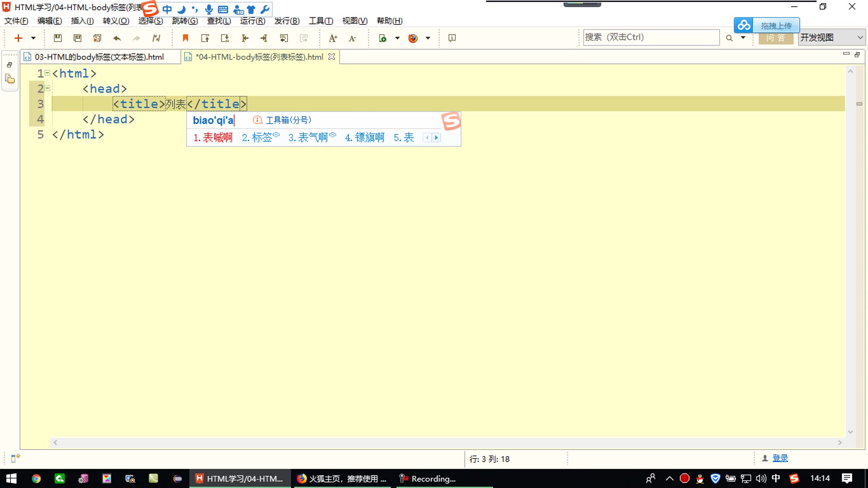
Task: Click the Redo arrow icon
Action: pyautogui.click(x=137, y=38)
